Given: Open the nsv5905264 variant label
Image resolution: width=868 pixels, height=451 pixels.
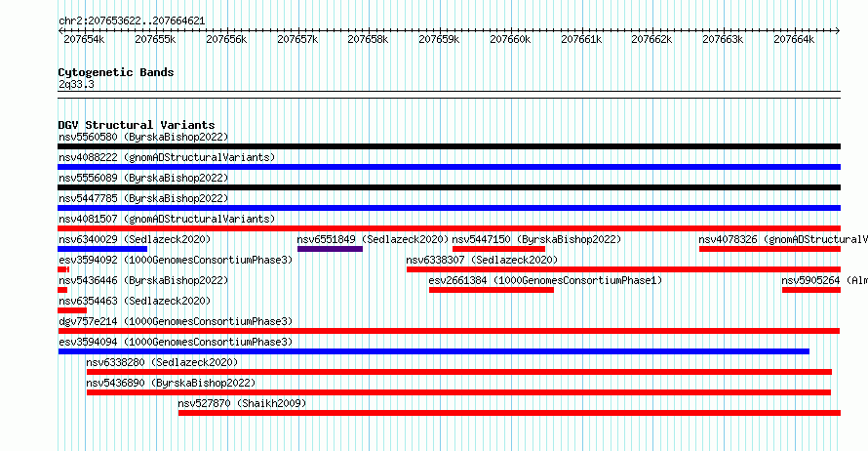Looking at the screenshot, I should (x=824, y=280).
